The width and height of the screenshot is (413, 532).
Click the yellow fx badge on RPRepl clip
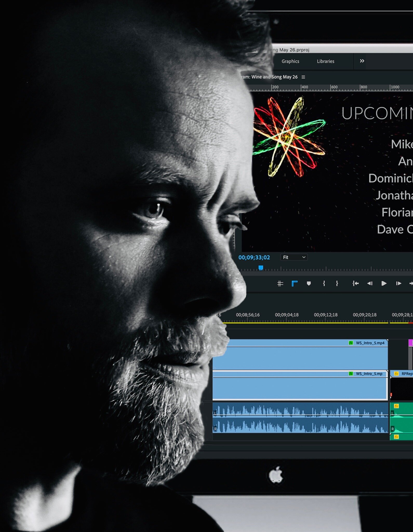point(396,374)
